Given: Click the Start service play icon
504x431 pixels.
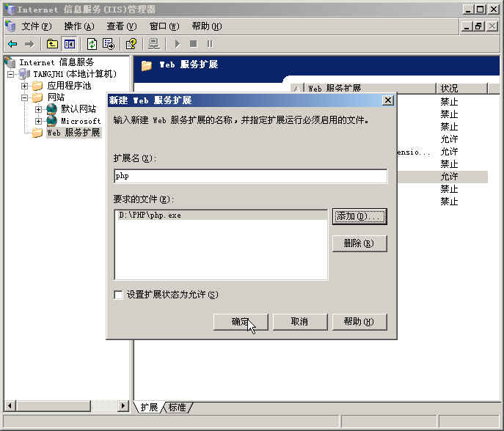Looking at the screenshot, I should (177, 44).
